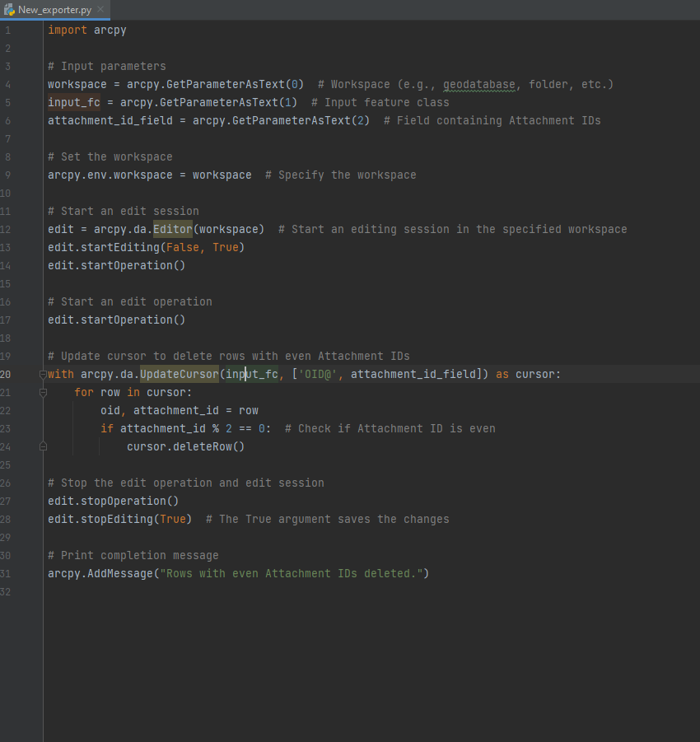
Task: Click '# Input feature class' comment on line 5
Action: click(x=380, y=102)
